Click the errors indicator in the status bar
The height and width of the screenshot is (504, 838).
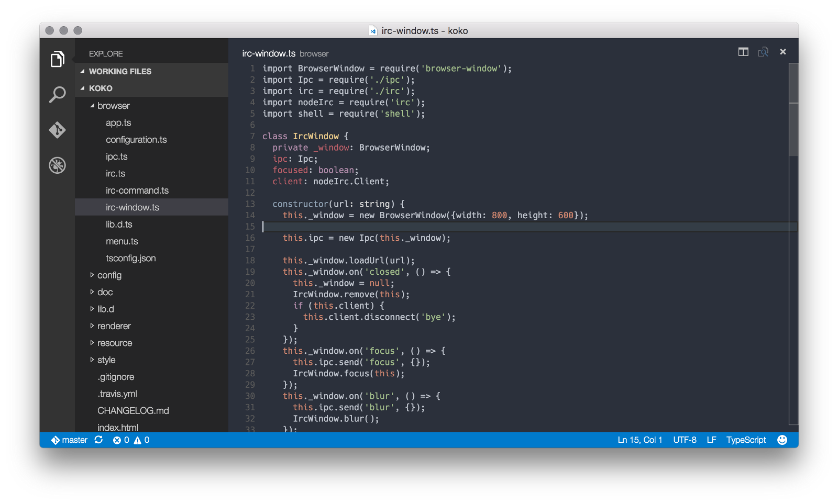click(x=121, y=440)
